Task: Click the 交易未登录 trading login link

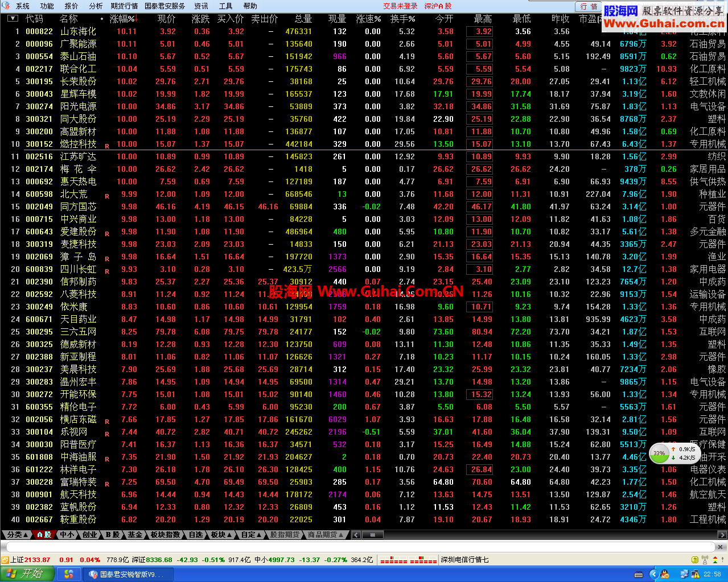Action: click(400, 6)
